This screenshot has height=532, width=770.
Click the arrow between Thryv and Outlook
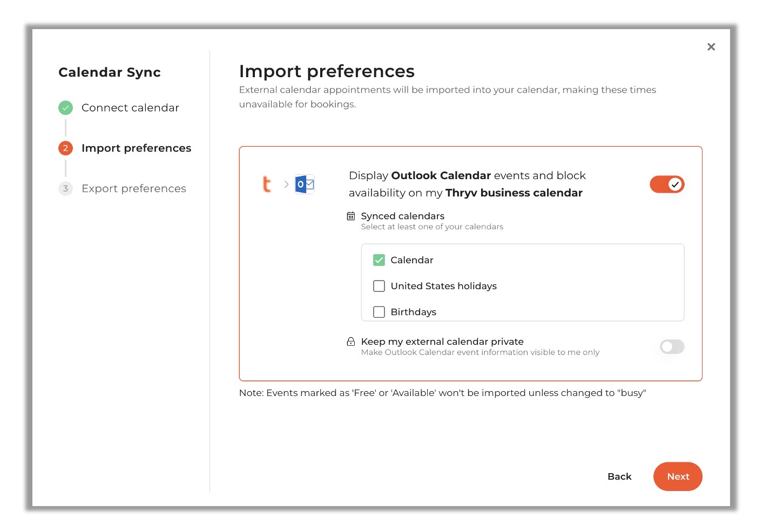[286, 184]
